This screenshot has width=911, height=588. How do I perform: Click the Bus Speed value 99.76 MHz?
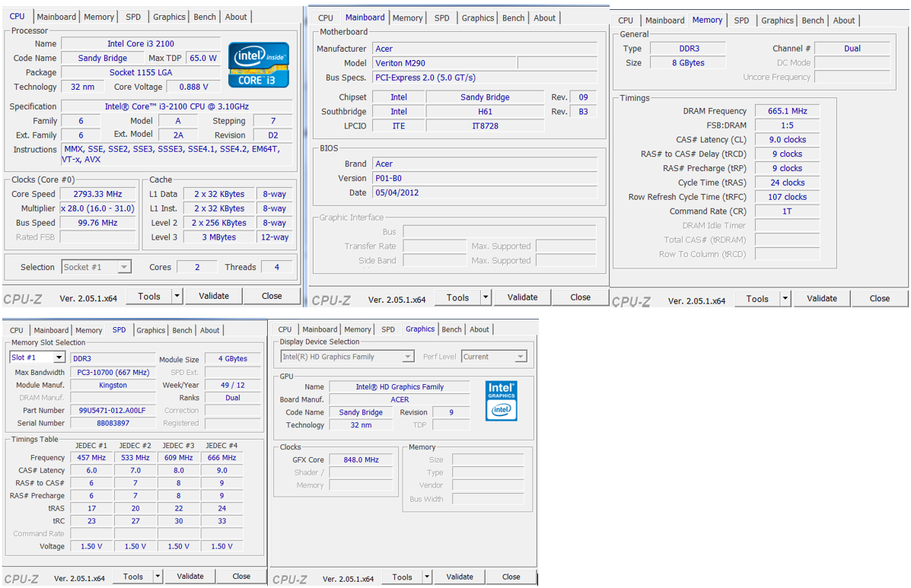coord(97,223)
